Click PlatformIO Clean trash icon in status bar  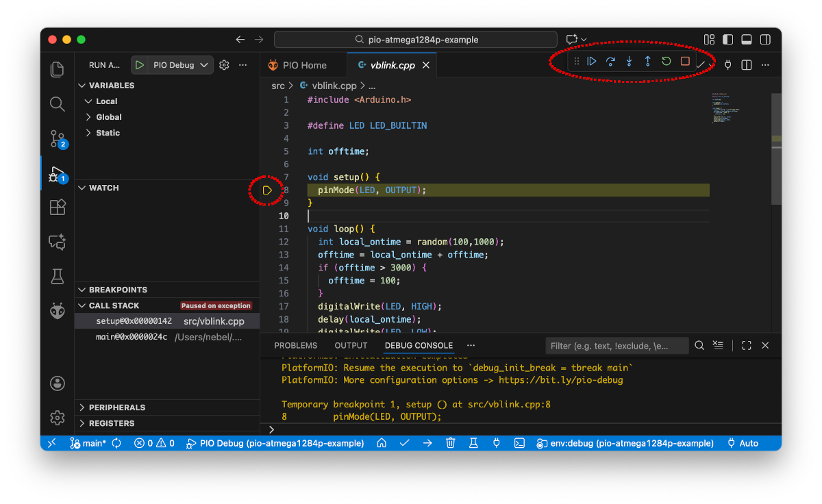[451, 443]
